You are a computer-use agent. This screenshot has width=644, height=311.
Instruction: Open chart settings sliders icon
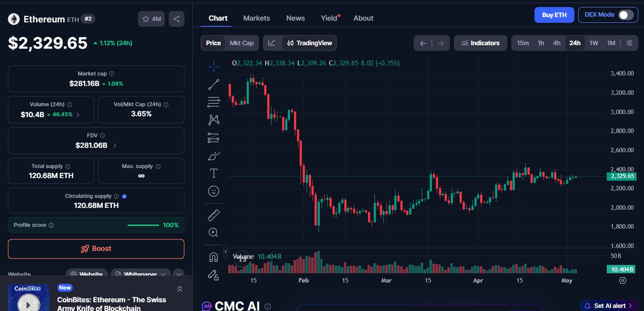click(x=629, y=43)
